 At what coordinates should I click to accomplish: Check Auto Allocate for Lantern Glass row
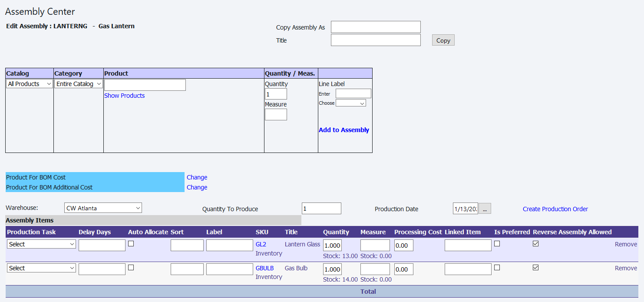pyautogui.click(x=131, y=244)
